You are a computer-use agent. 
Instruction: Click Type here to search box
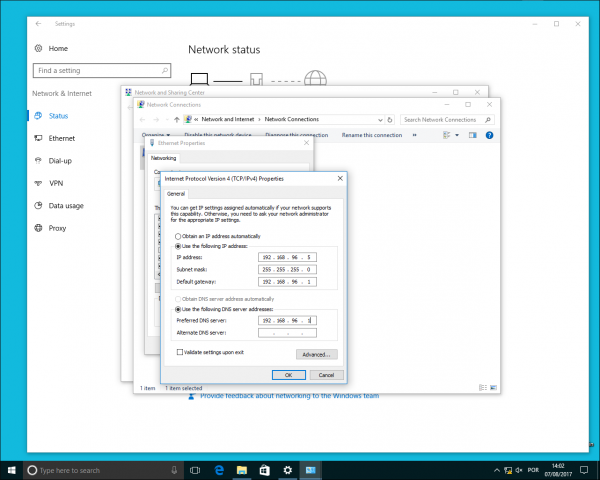tap(103, 470)
